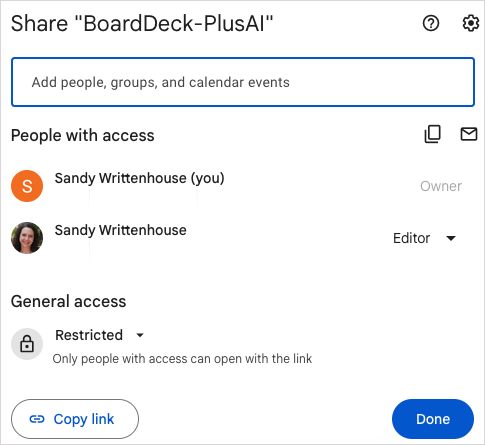The width and height of the screenshot is (485, 445).
Task: Click the chain link icon in Copy link
Action: pos(37,419)
